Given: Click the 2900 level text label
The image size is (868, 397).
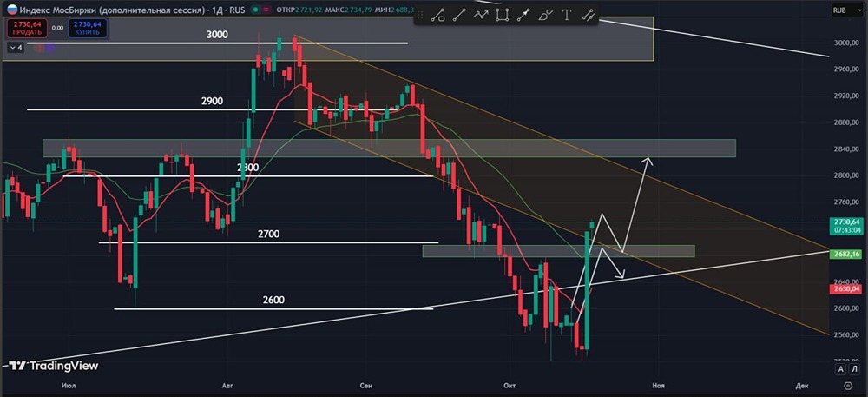Looking at the screenshot, I should [212, 102].
